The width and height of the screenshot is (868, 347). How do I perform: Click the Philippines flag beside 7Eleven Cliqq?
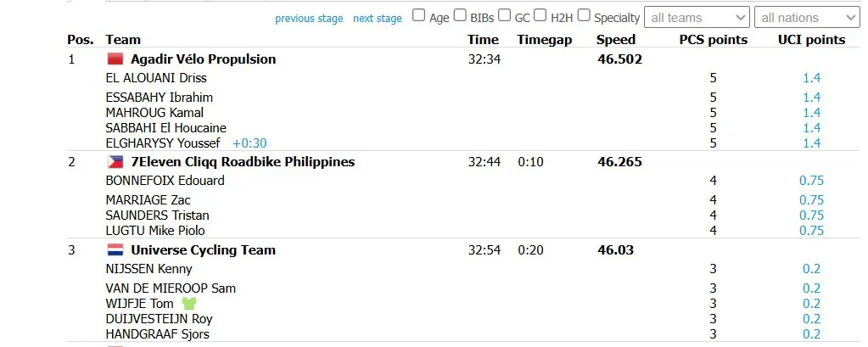point(115,161)
